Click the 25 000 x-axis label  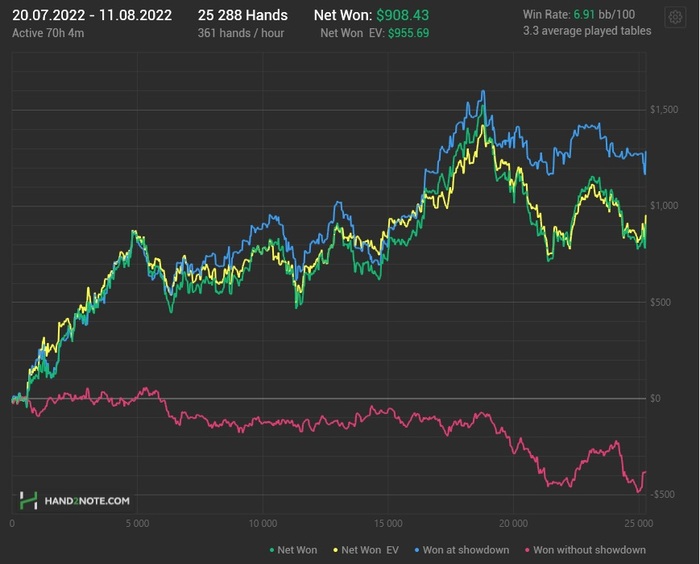(x=638, y=523)
